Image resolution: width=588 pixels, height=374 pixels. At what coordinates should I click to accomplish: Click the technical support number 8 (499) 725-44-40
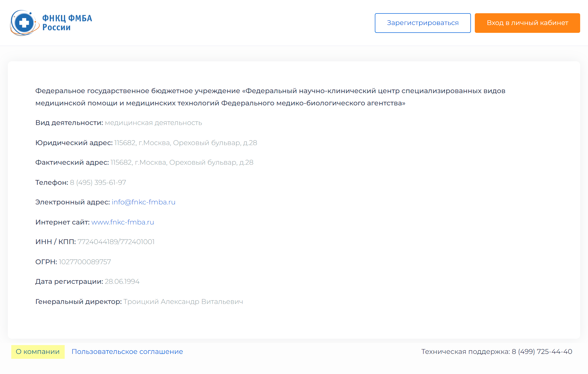542,352
